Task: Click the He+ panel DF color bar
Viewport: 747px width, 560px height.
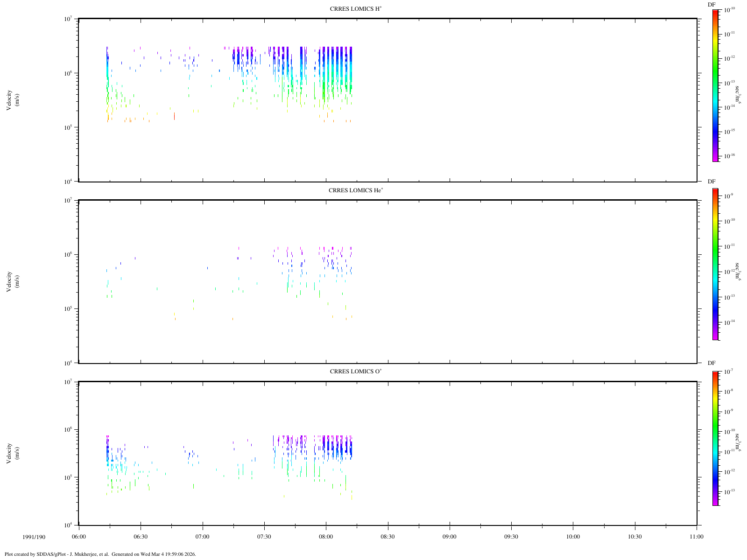Action: coord(715,264)
